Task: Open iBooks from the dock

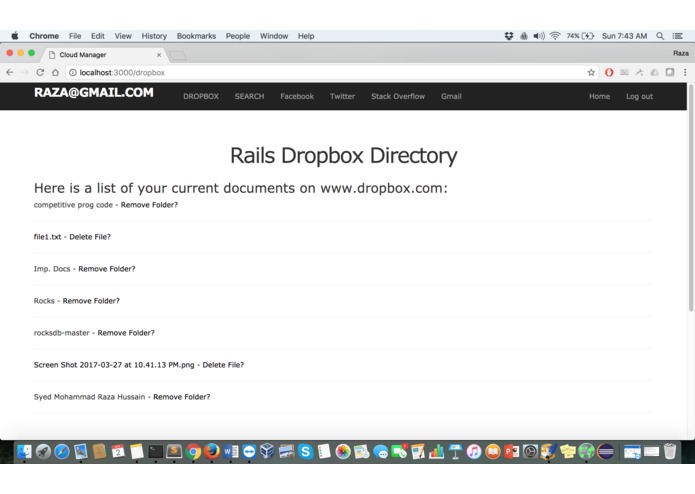Action: (x=492, y=451)
